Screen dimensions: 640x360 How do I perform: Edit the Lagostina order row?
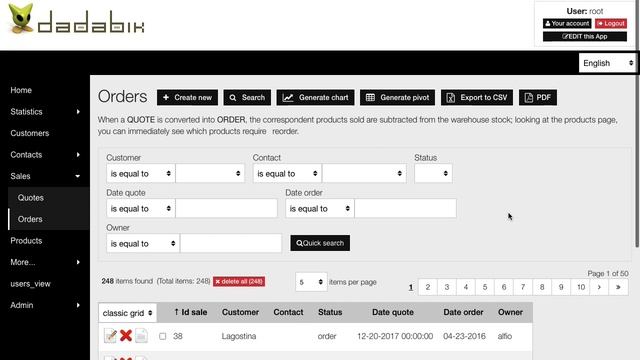tap(110, 336)
